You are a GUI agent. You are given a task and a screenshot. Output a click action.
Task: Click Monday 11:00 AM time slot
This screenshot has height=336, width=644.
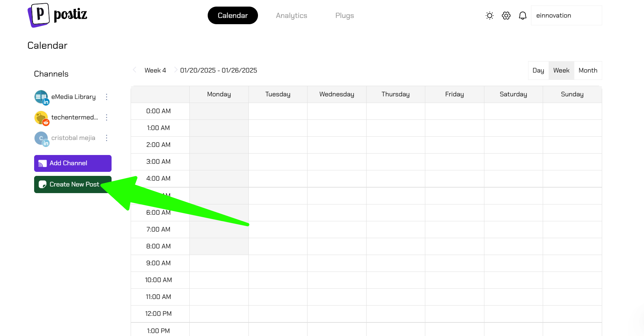[219, 297]
